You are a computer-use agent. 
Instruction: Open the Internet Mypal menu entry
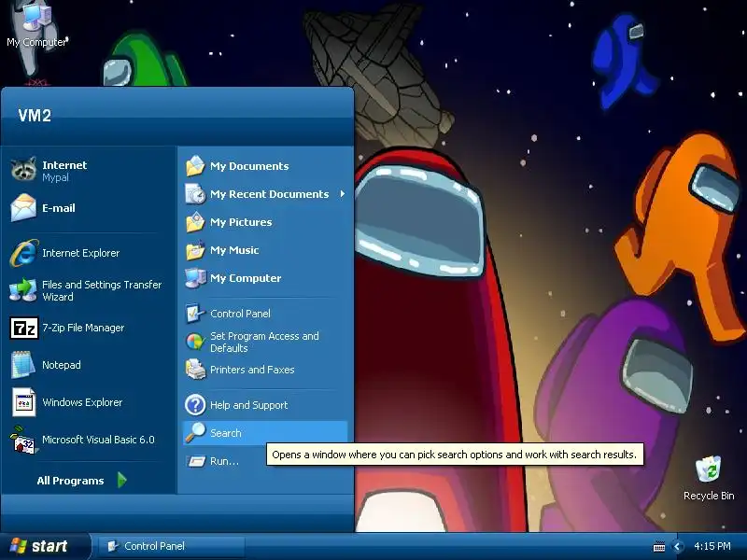click(89, 171)
